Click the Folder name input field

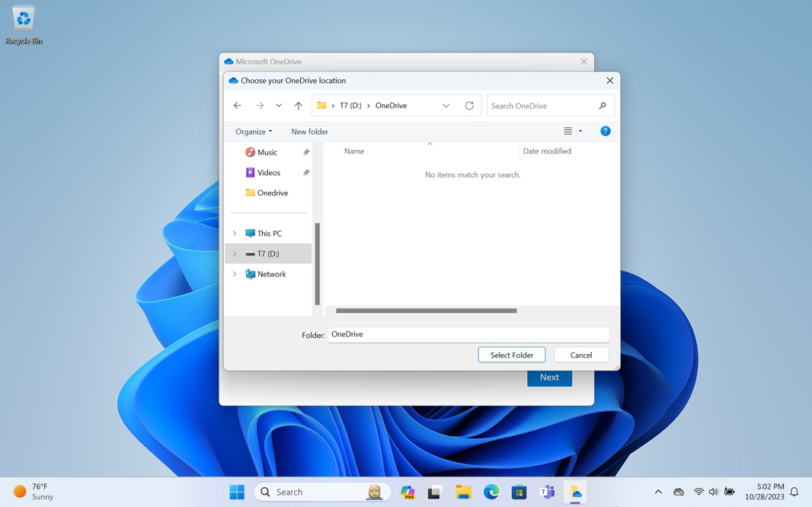pos(468,334)
